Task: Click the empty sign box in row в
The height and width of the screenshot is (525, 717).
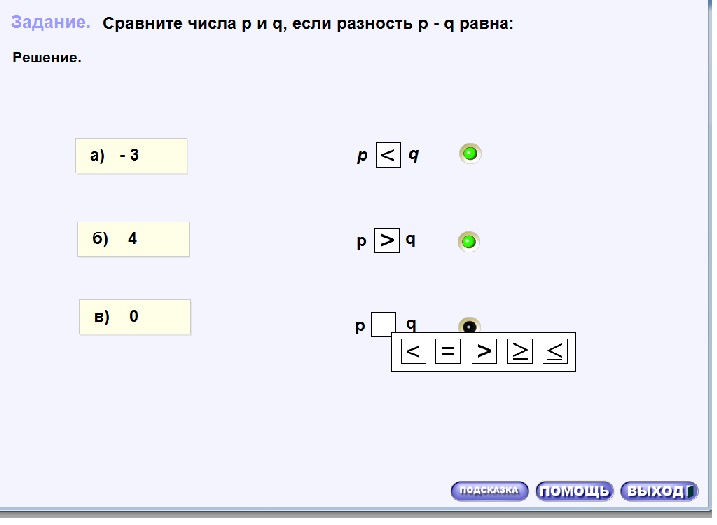Action: (383, 324)
